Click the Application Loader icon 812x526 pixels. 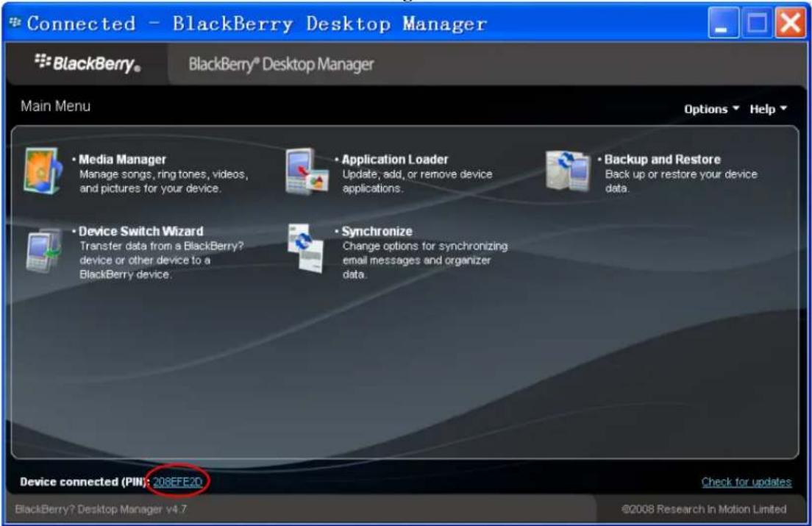click(x=307, y=172)
